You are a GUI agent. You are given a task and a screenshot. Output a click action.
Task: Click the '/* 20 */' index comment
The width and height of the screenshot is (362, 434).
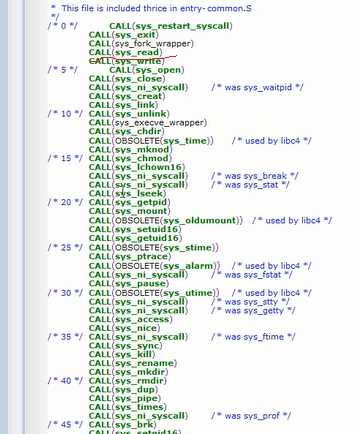[65, 202]
